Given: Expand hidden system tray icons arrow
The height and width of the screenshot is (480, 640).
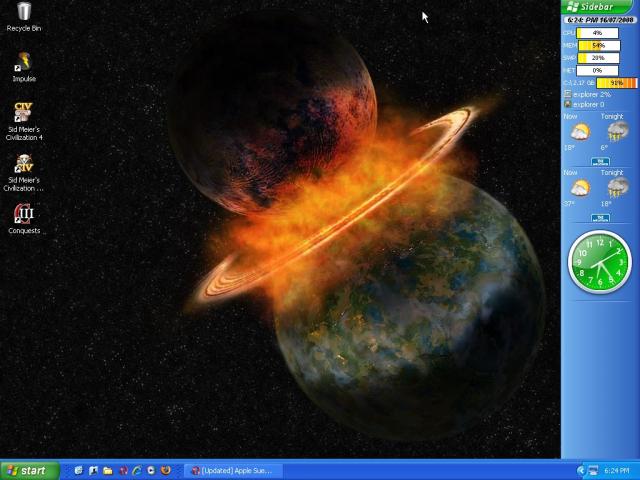Looking at the screenshot, I should [581, 471].
